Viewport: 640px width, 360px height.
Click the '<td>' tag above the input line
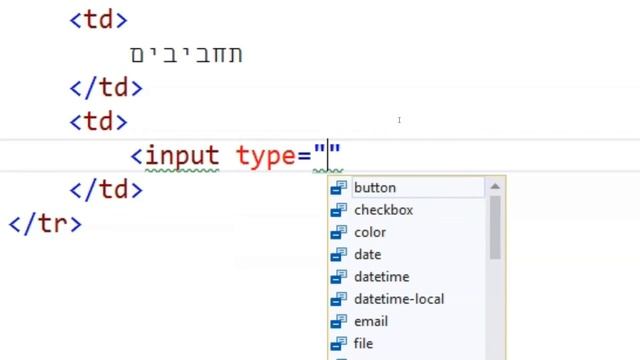98,122
